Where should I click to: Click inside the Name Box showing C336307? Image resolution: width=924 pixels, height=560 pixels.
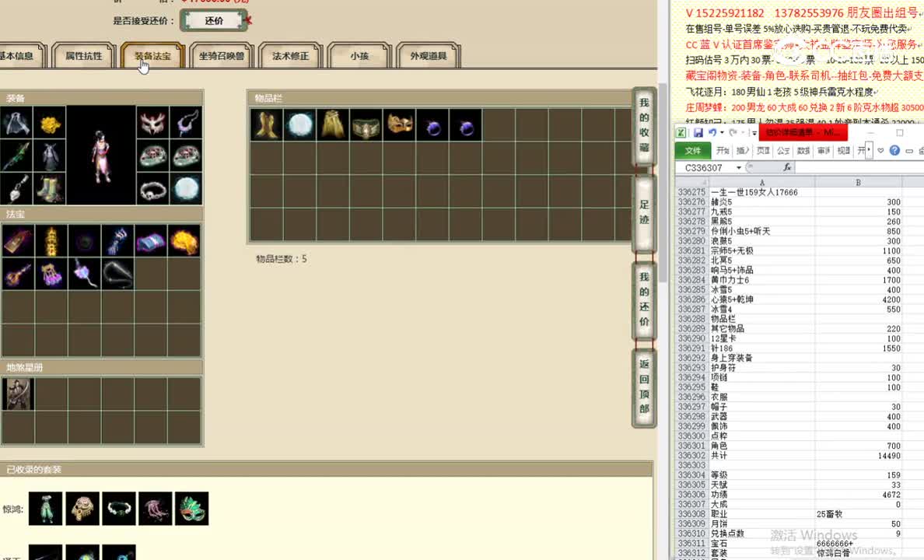click(704, 167)
